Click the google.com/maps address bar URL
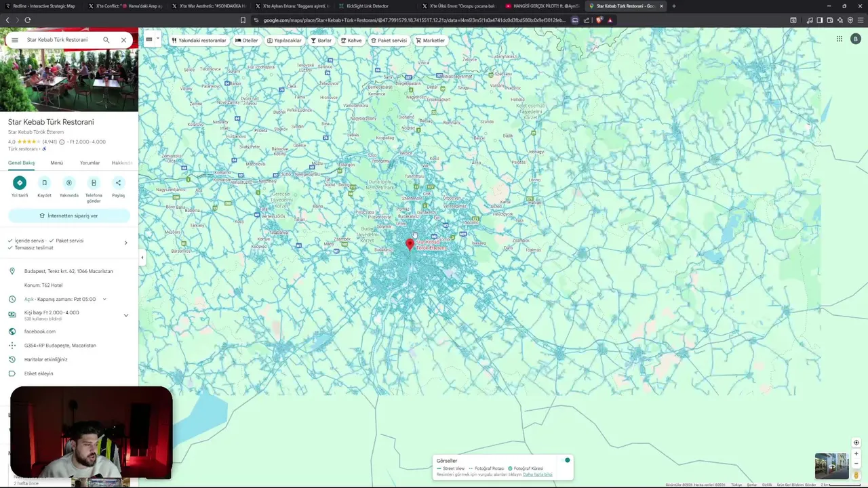Viewport: 868px width, 488px height. pyautogui.click(x=414, y=20)
